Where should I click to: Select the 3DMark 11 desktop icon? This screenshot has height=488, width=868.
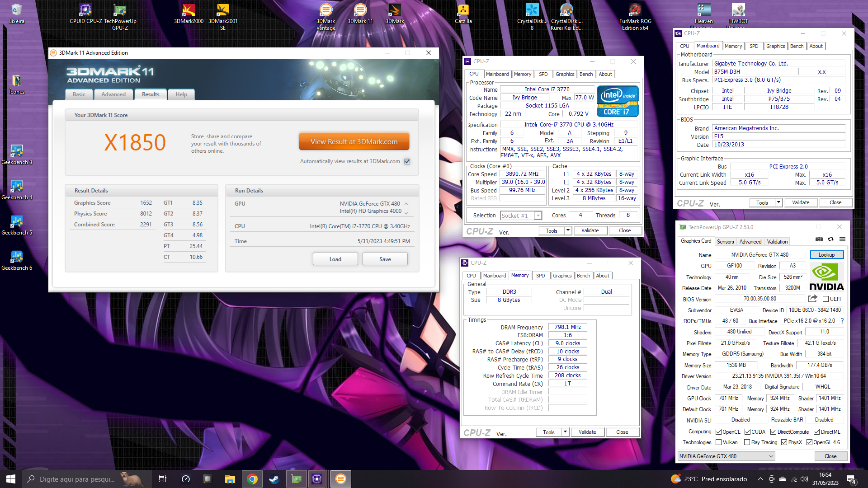(x=360, y=14)
